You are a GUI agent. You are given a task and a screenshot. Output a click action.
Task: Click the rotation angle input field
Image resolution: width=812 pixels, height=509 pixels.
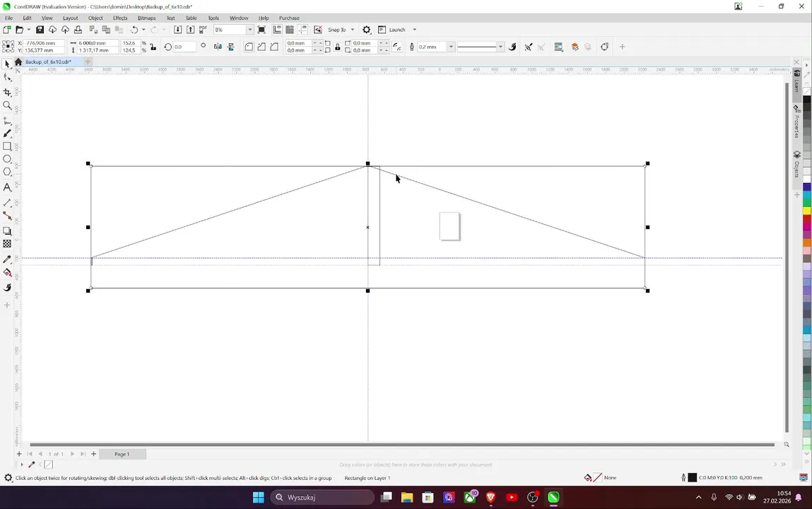184,47
